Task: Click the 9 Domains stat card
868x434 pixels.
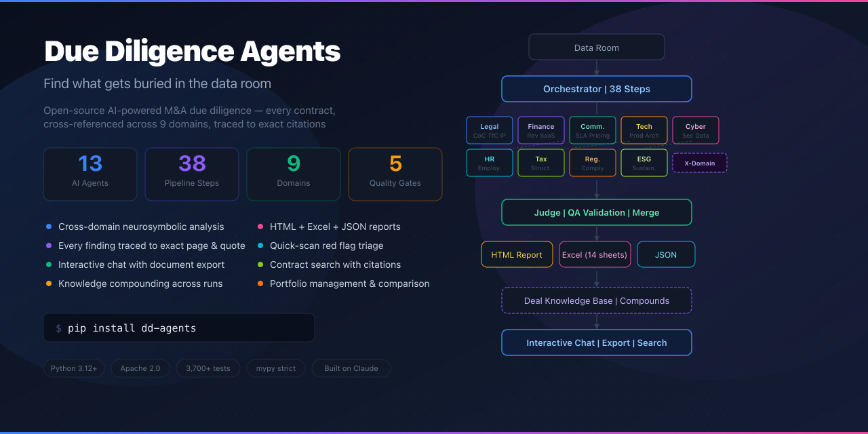Action: (294, 174)
